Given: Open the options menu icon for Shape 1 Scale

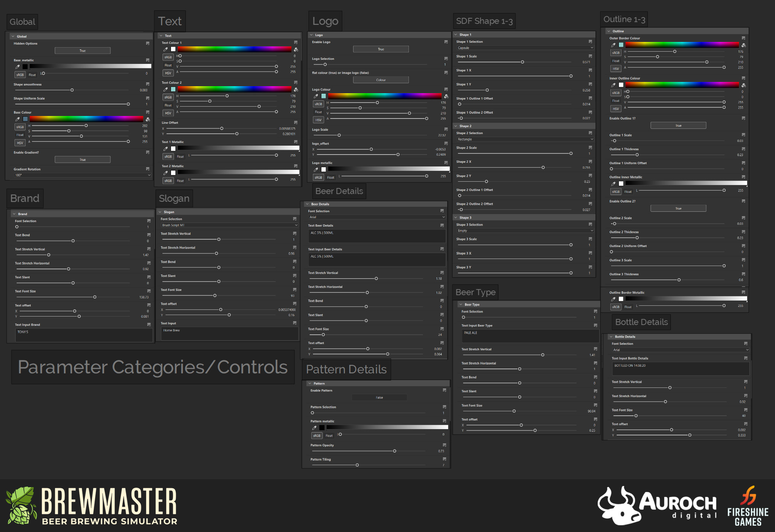Looking at the screenshot, I should 590,56.
